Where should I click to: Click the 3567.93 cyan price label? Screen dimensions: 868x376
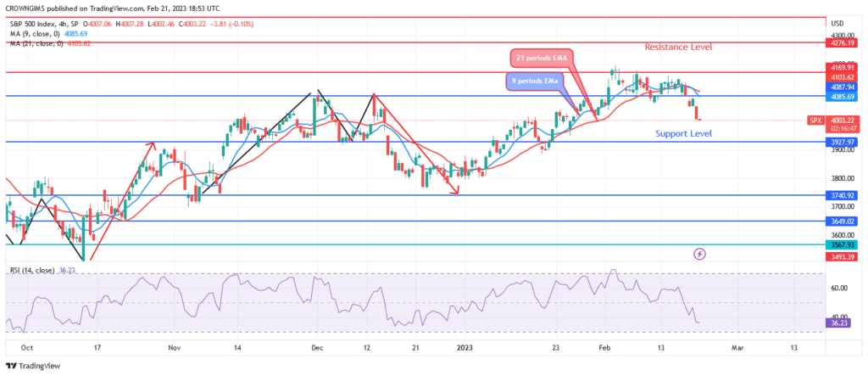coord(843,244)
